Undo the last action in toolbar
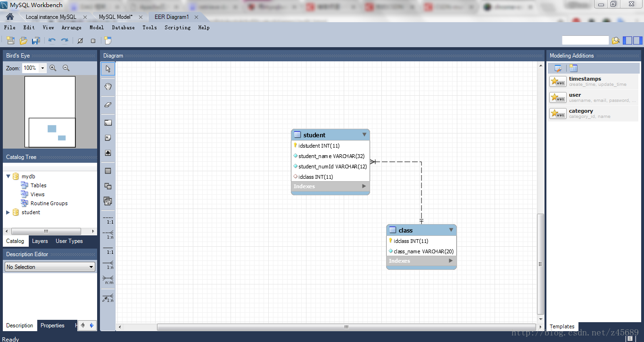 (x=52, y=41)
